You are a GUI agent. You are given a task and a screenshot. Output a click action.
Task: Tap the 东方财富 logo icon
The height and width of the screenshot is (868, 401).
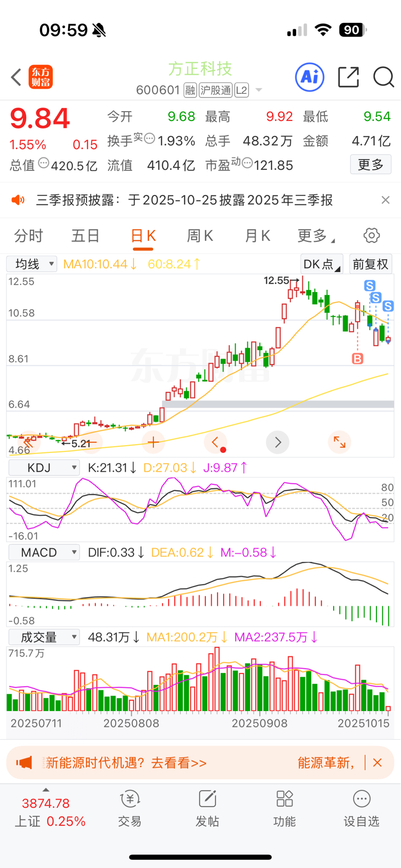click(x=41, y=77)
